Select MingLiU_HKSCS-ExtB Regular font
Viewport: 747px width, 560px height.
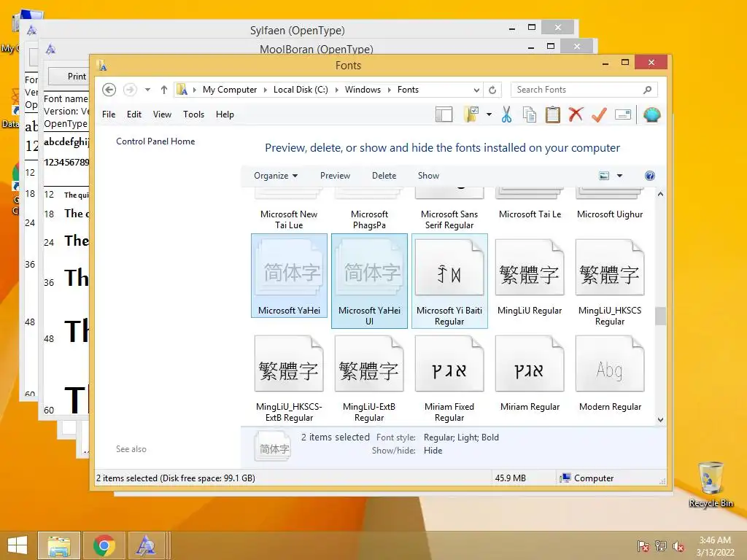pyautogui.click(x=289, y=378)
